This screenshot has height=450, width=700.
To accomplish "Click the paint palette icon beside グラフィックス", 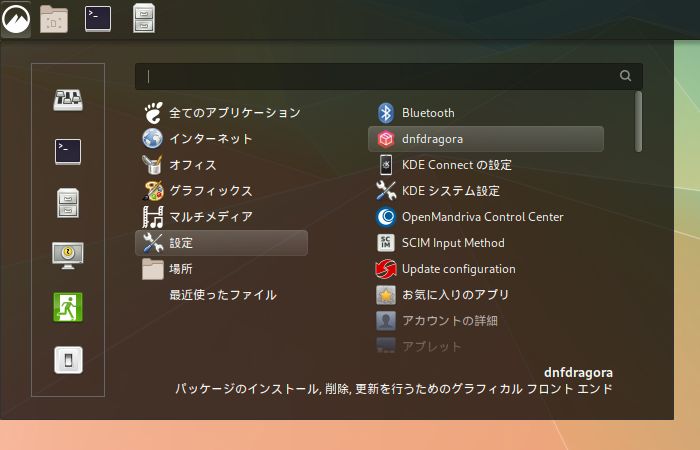I will click(153, 191).
